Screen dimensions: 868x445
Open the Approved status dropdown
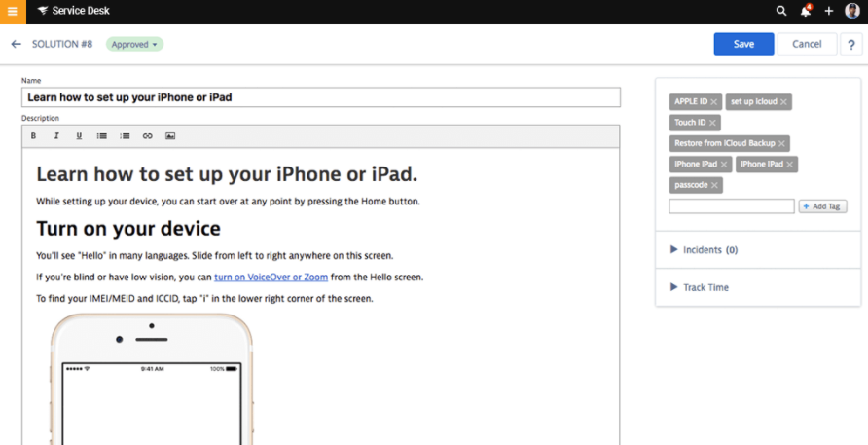134,45
